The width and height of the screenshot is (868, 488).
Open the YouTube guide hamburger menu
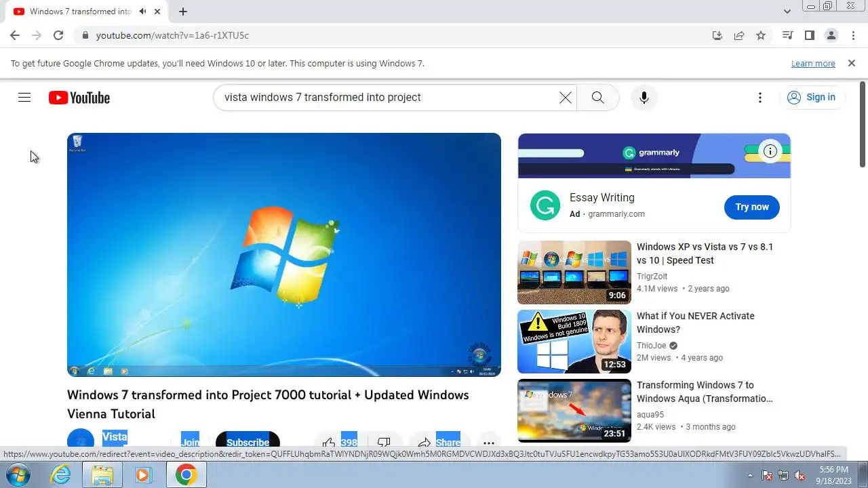24,98
